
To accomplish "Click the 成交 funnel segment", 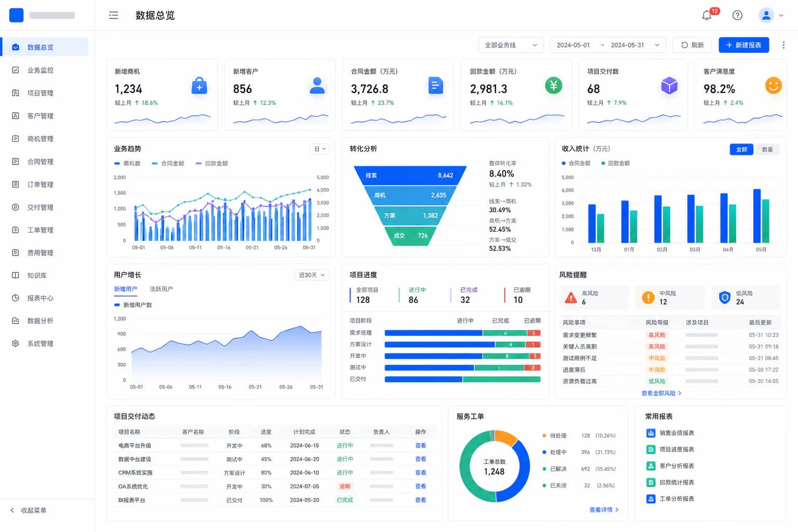I will click(x=410, y=236).
